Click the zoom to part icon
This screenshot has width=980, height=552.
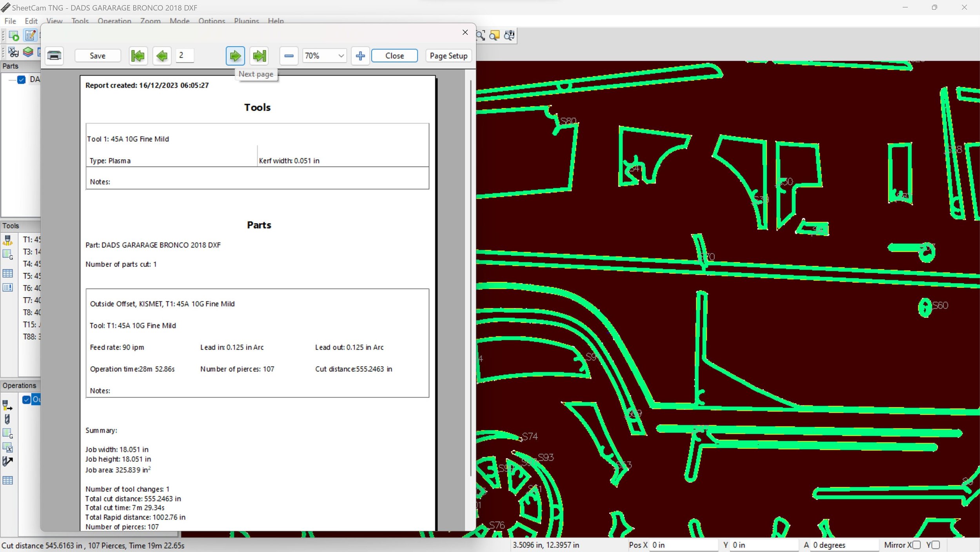[509, 36]
